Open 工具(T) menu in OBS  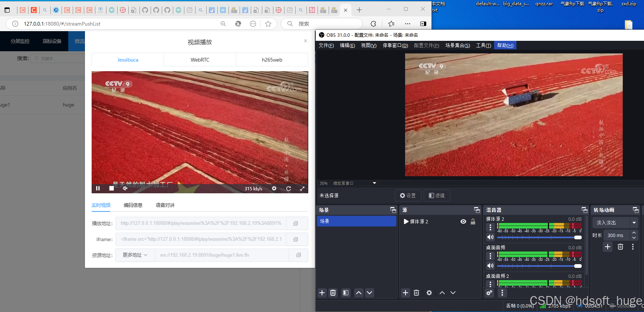(483, 46)
